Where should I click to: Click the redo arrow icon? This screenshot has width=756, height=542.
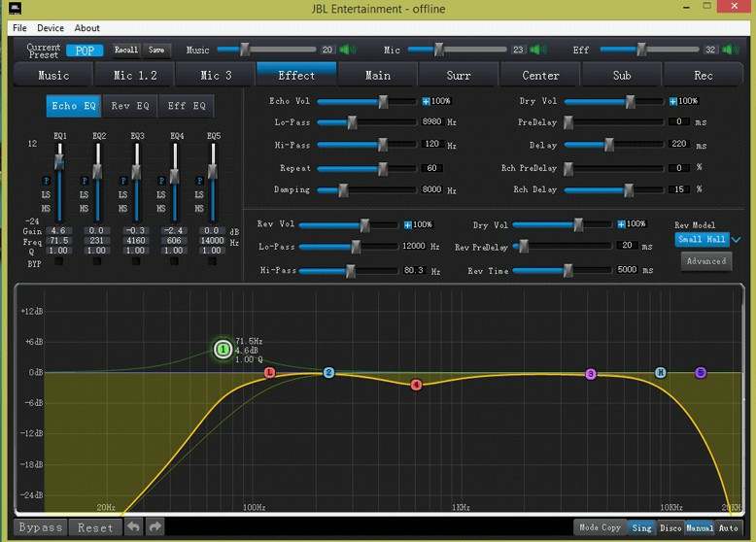[x=155, y=527]
